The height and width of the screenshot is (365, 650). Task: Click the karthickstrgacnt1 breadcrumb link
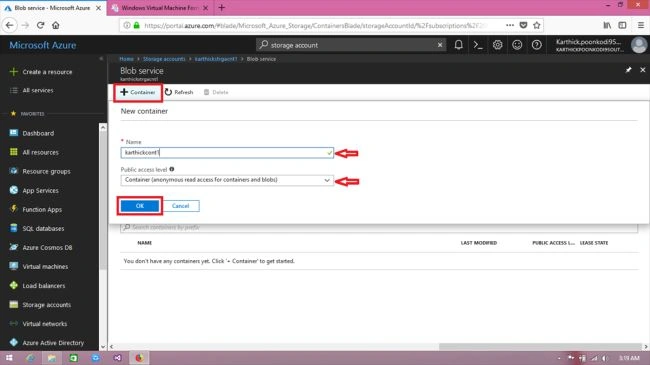pos(216,59)
